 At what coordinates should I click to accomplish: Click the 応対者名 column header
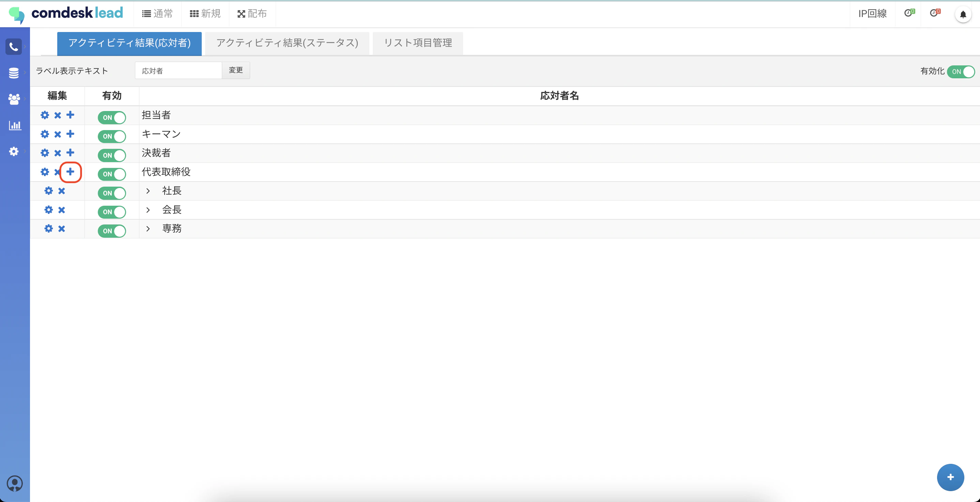559,96
